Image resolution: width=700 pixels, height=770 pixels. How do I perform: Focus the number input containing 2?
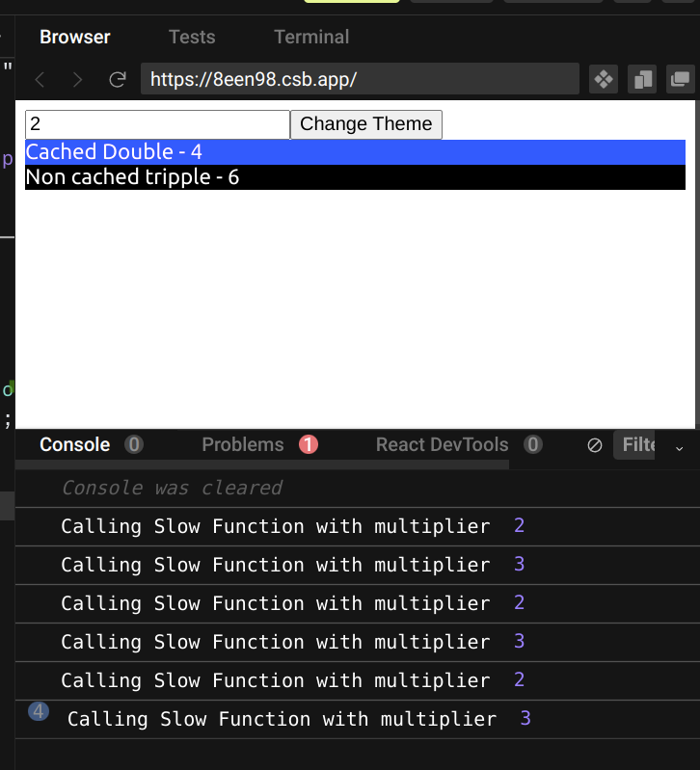pyautogui.click(x=158, y=124)
